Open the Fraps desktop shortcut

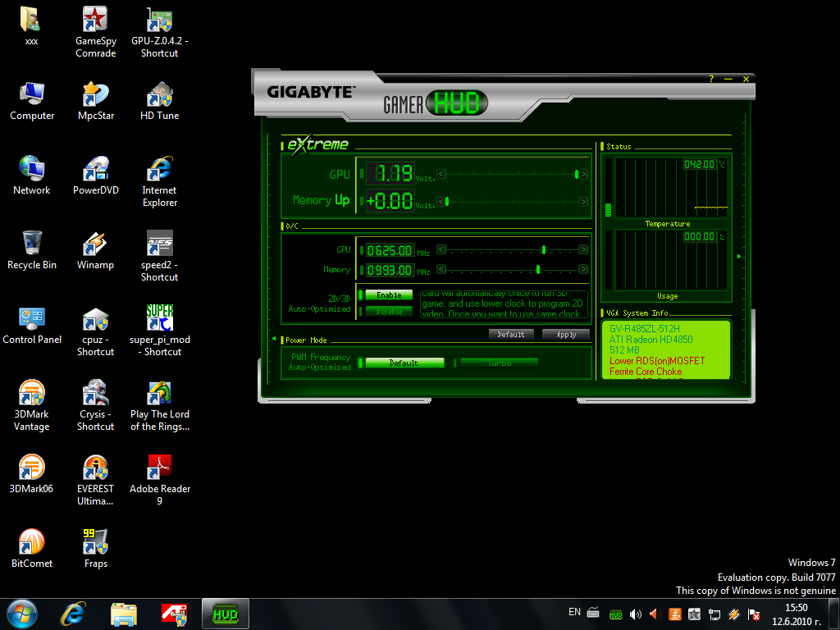[x=95, y=548]
